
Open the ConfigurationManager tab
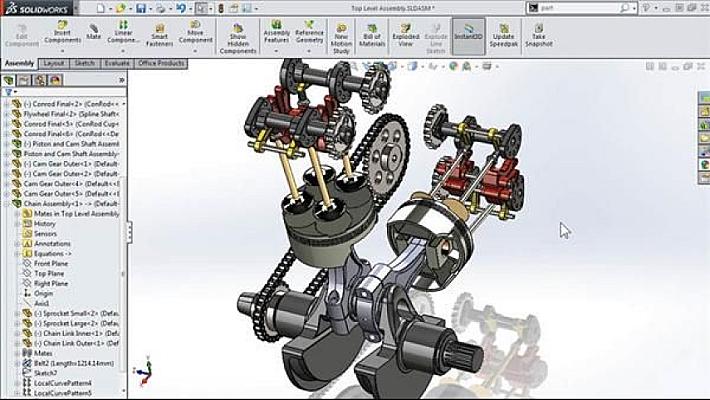click(x=40, y=80)
